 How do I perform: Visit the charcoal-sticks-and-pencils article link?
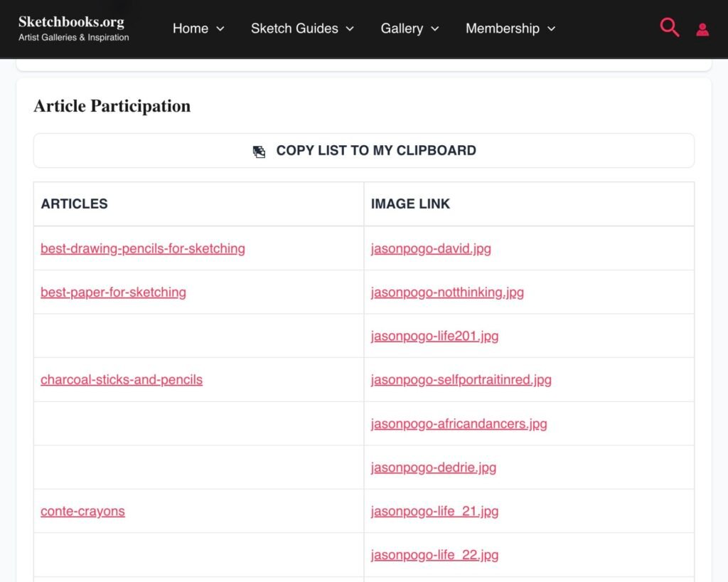(x=122, y=380)
